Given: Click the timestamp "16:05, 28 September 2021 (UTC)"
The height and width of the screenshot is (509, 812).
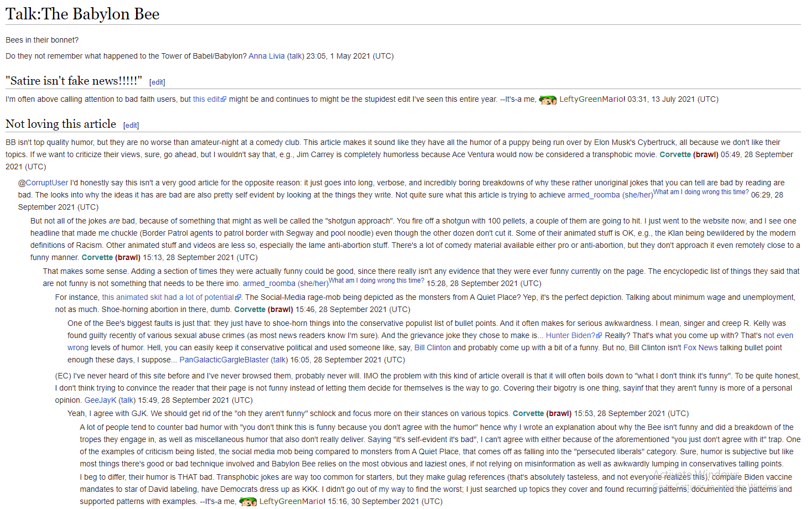Looking at the screenshot, I should click(x=348, y=360).
